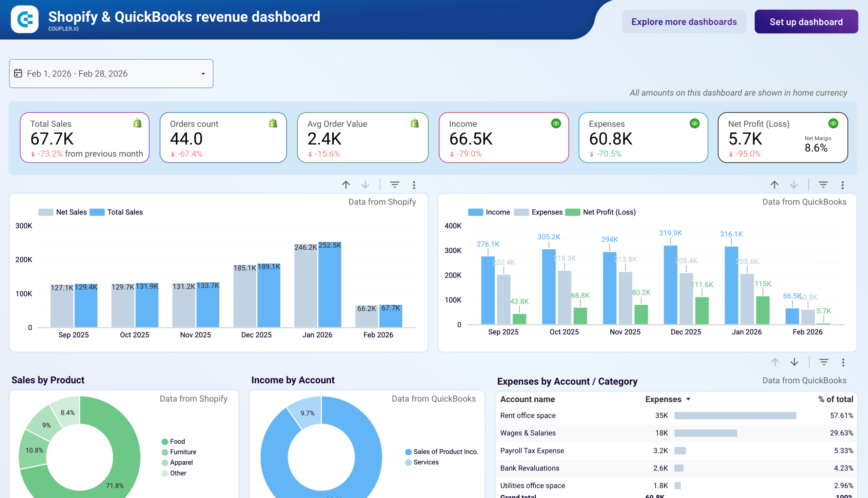Open the three-dot menu above the Shopify chart
Viewport: 868px width, 498px height.
414,185
